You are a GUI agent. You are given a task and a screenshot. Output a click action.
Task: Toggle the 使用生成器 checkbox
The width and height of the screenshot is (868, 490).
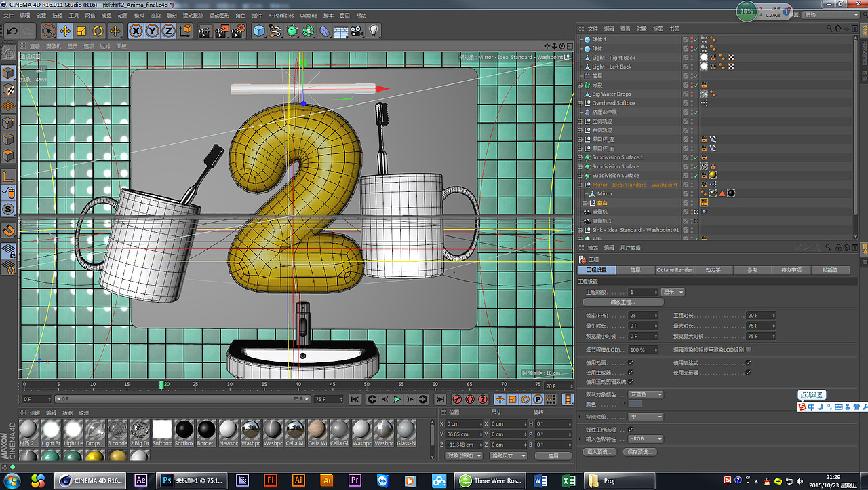coord(631,373)
